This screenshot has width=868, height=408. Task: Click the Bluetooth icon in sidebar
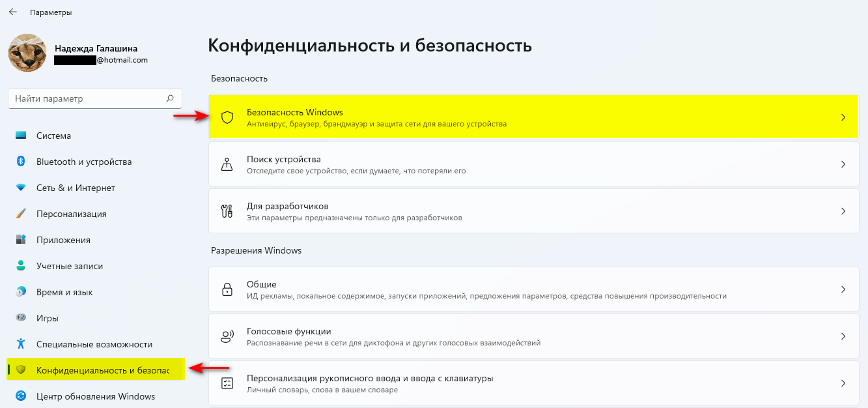[x=21, y=162]
